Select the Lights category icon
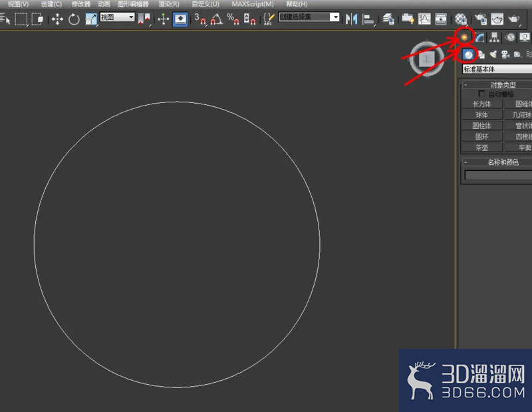This screenshot has width=532, height=412. [493, 54]
